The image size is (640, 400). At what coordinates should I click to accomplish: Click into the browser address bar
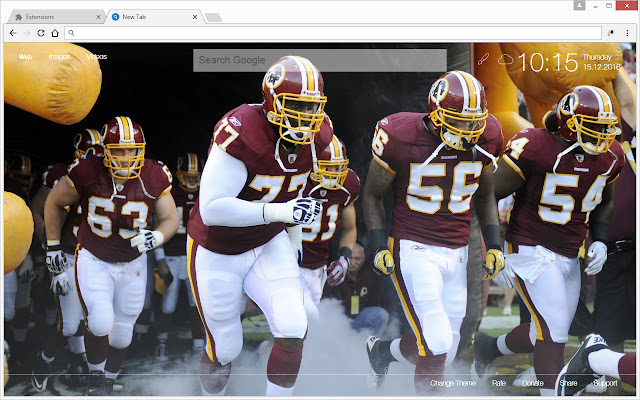[x=333, y=33]
